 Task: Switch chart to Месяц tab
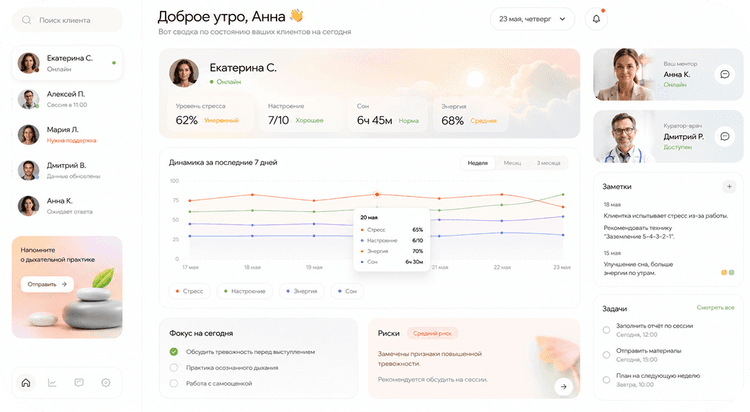512,163
